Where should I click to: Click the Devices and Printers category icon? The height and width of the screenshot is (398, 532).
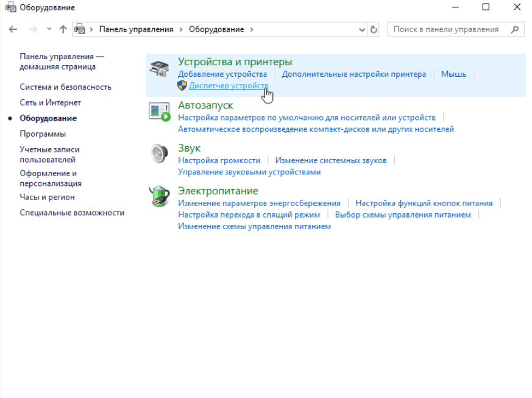click(159, 69)
